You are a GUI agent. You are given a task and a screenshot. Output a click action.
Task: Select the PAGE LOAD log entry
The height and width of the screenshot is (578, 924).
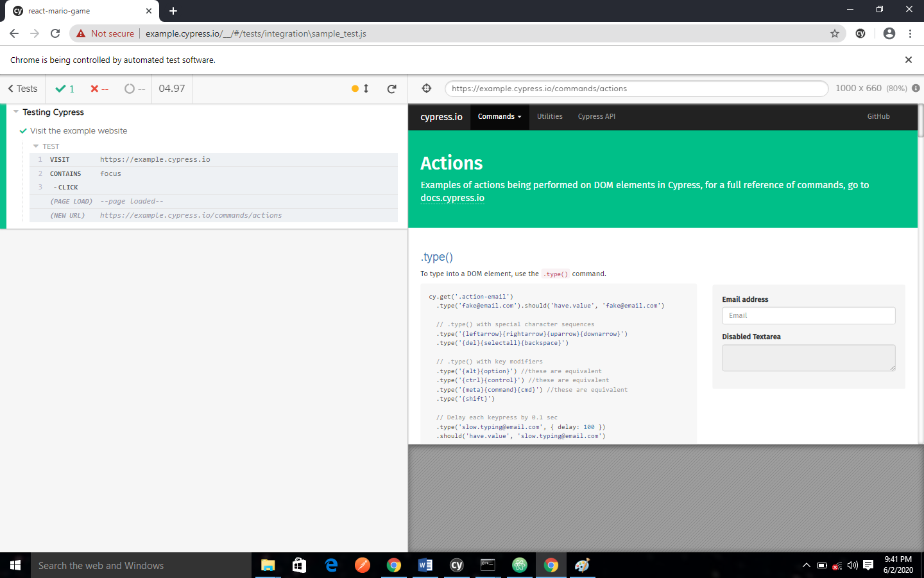tap(214, 201)
